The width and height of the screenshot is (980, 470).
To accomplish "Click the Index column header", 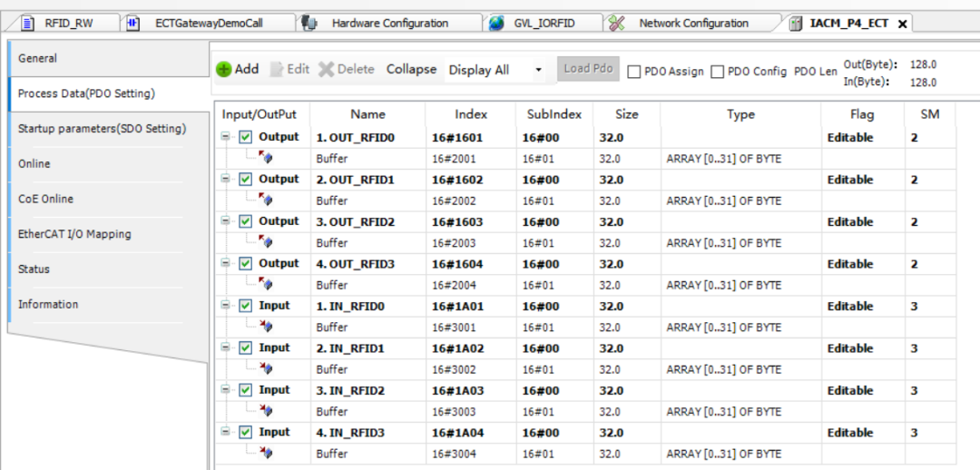I will tap(470, 114).
